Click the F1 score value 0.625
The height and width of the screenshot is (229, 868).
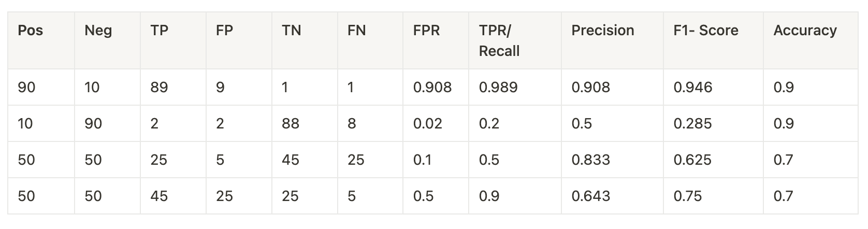pos(692,160)
